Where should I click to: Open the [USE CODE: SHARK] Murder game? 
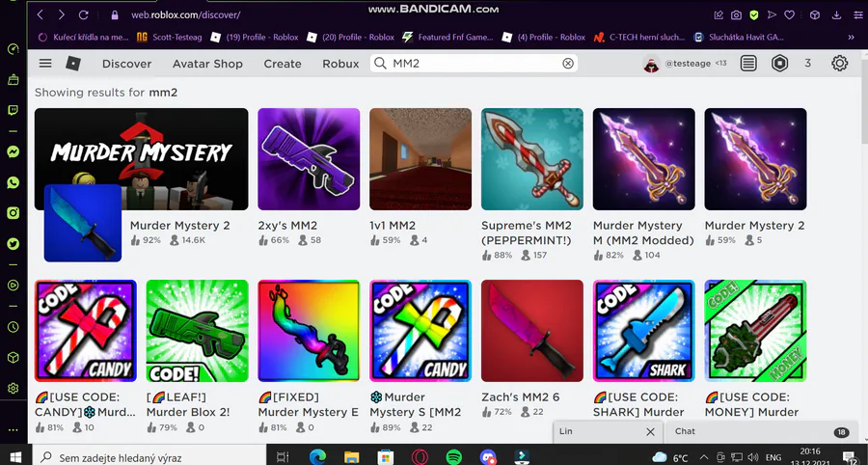click(644, 331)
